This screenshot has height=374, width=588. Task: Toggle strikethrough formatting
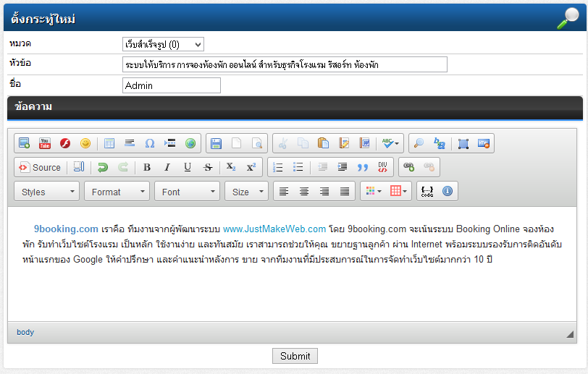click(208, 167)
